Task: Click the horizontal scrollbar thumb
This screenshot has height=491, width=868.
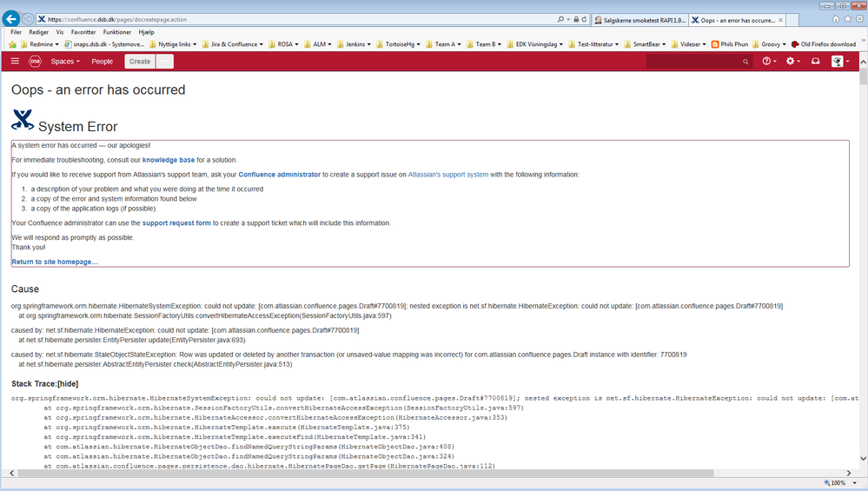Action: pyautogui.click(x=365, y=473)
